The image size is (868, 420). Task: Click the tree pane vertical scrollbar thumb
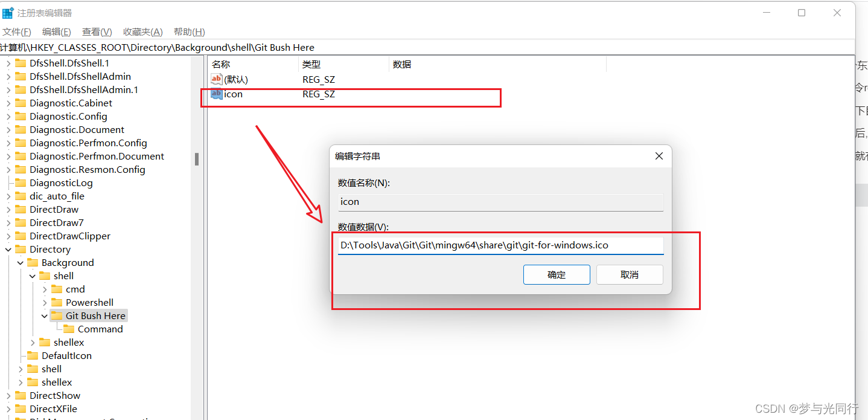point(196,159)
